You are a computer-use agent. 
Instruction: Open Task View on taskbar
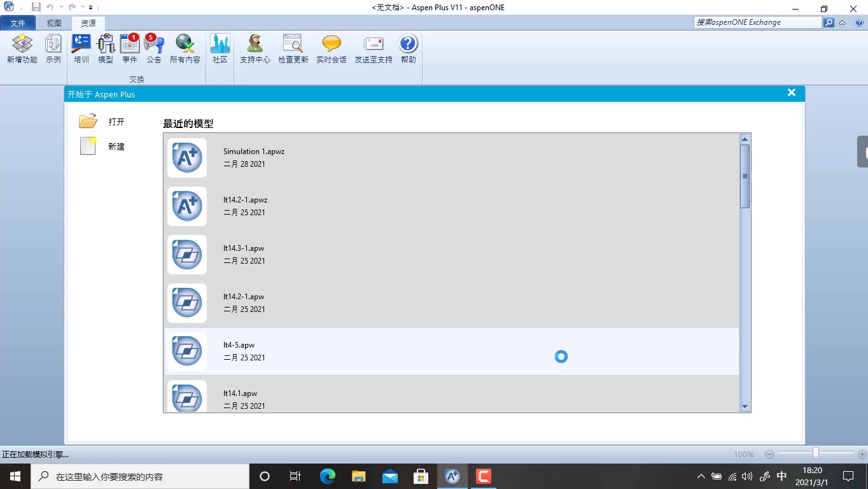click(x=295, y=476)
